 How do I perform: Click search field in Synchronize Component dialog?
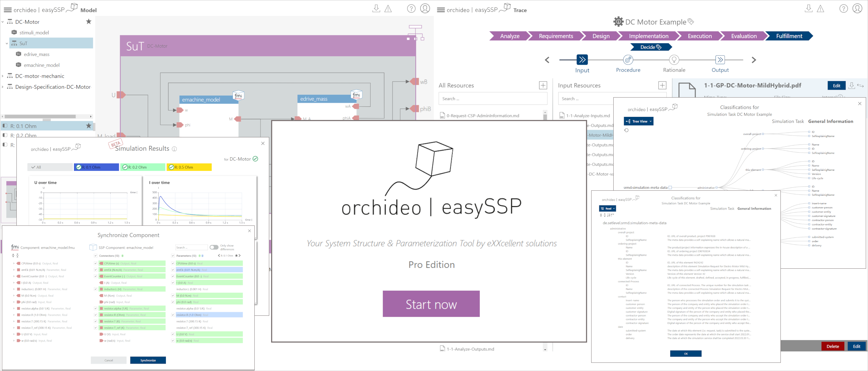191,248
